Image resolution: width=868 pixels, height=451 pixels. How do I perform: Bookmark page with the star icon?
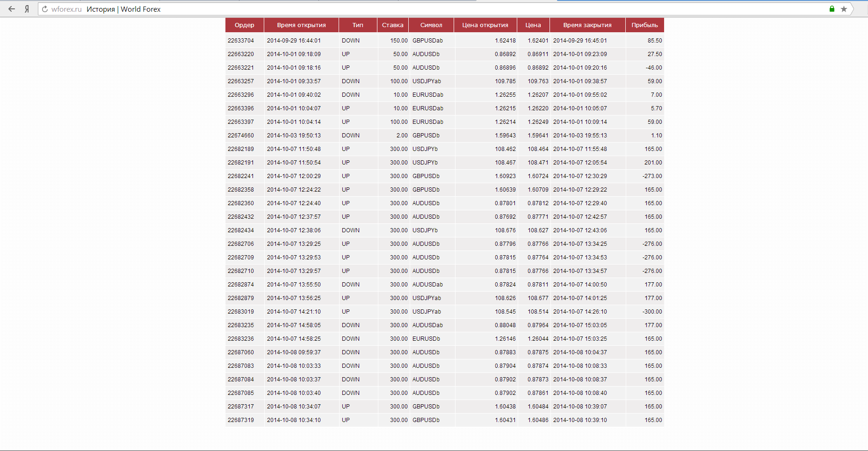[844, 9]
